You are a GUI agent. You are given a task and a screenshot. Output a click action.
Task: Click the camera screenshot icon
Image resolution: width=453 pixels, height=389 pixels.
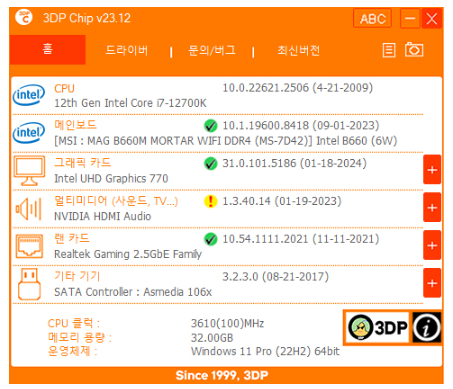pos(414,50)
